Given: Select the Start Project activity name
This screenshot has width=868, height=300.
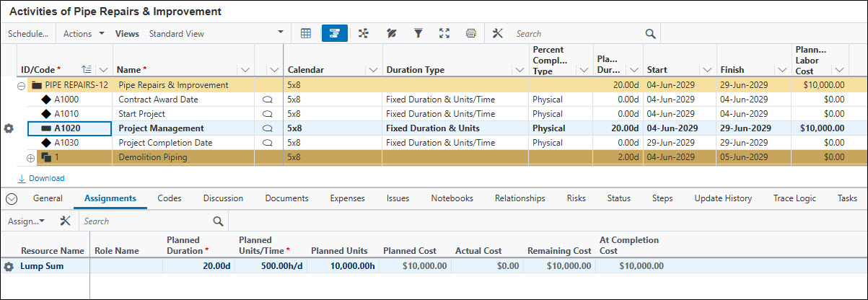Looking at the screenshot, I should (x=141, y=114).
